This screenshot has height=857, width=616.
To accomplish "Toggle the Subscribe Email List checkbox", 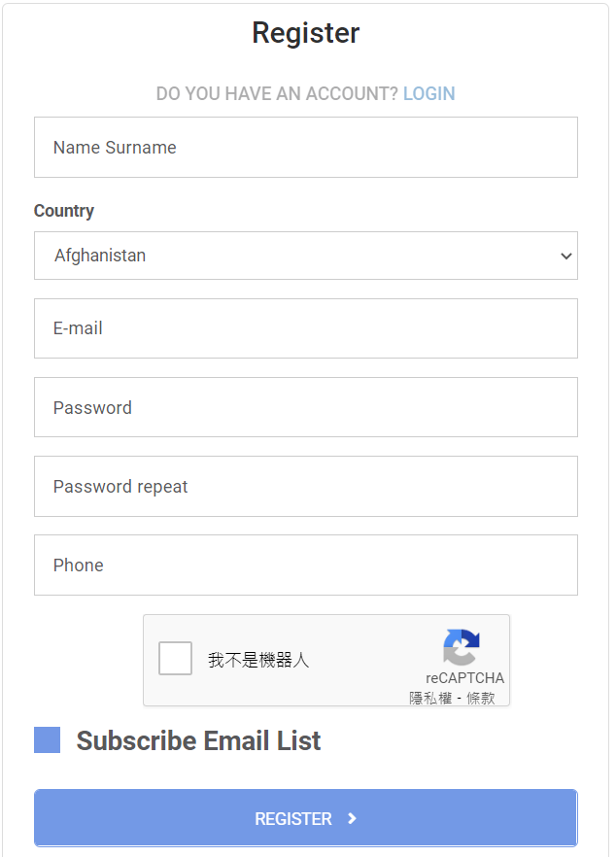I will coord(47,740).
